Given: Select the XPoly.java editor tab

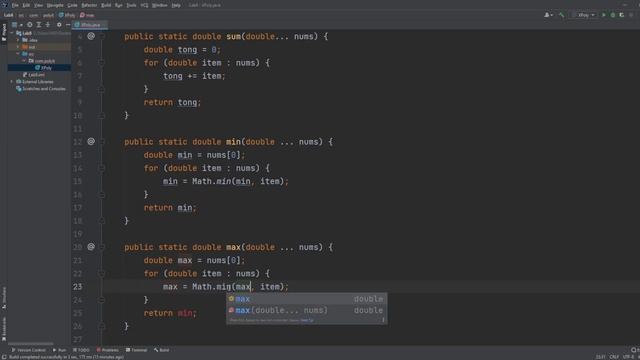Looking at the screenshot, I should (89, 25).
